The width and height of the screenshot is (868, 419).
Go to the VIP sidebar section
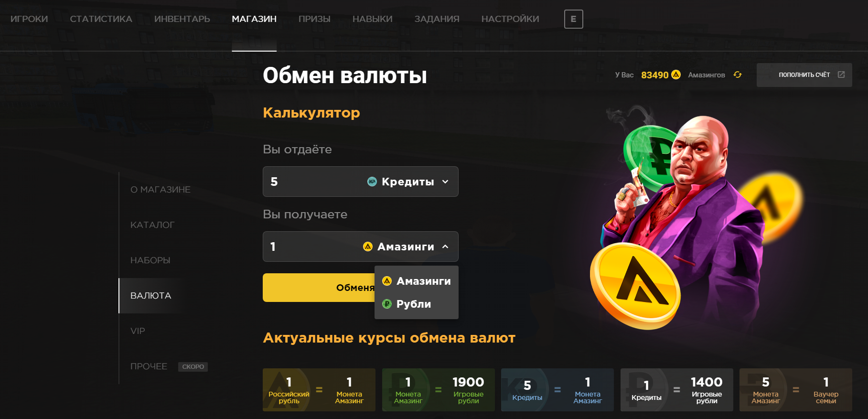[x=138, y=331]
